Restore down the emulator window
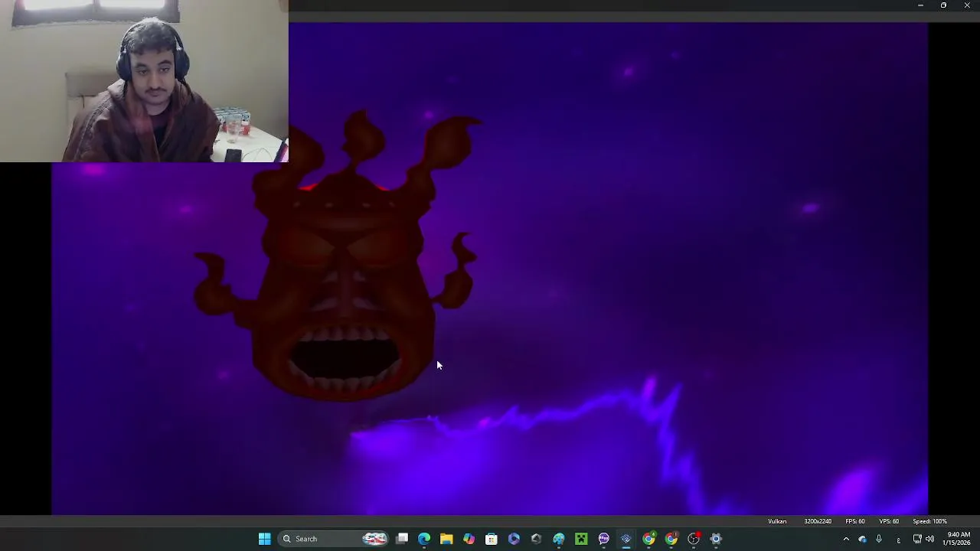 pos(943,5)
